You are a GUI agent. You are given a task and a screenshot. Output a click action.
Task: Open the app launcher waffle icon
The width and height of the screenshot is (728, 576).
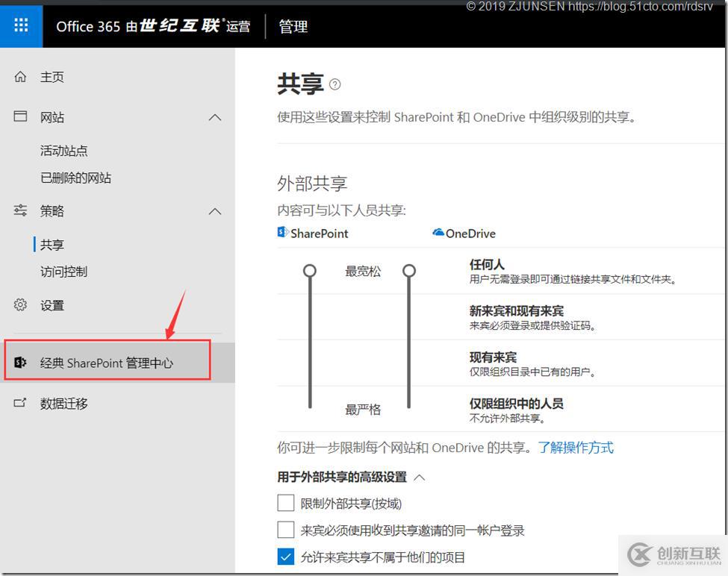pyautogui.click(x=21, y=25)
